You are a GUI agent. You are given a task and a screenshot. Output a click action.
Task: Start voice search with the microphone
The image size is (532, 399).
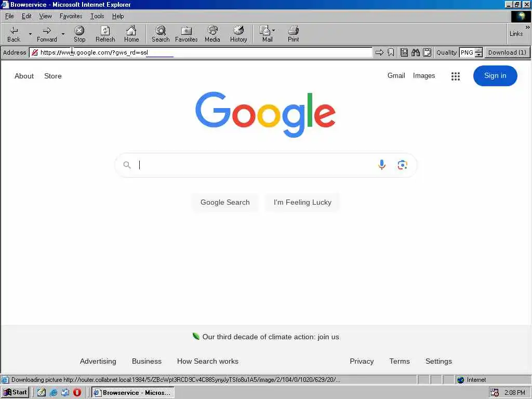pos(382,165)
